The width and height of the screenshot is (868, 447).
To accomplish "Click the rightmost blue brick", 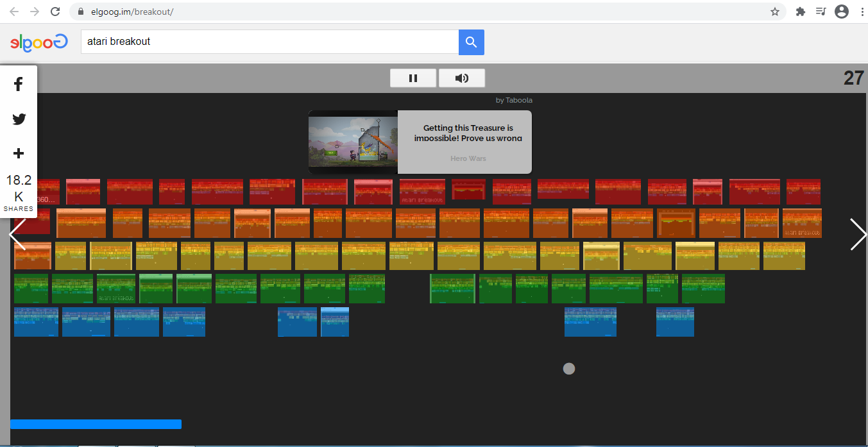I will tap(675, 322).
